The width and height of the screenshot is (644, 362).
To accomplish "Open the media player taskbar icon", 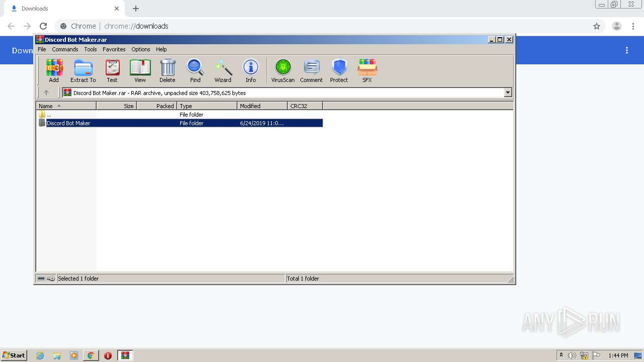I will [74, 355].
